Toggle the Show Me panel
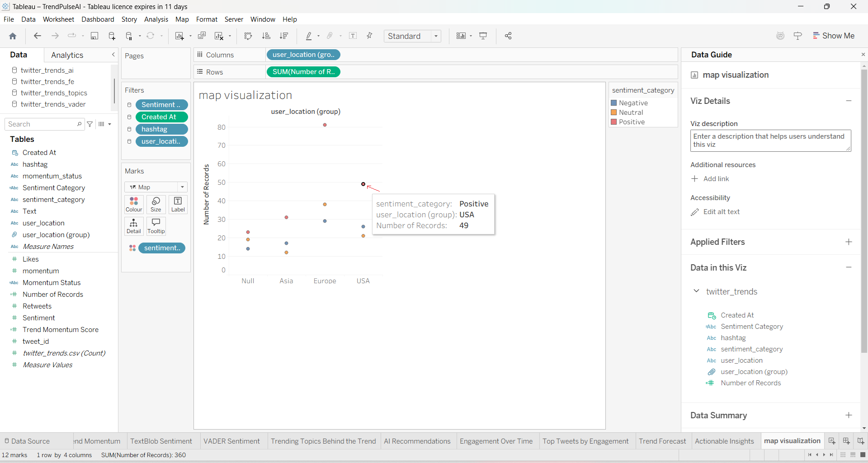The width and height of the screenshot is (868, 463). tap(834, 36)
